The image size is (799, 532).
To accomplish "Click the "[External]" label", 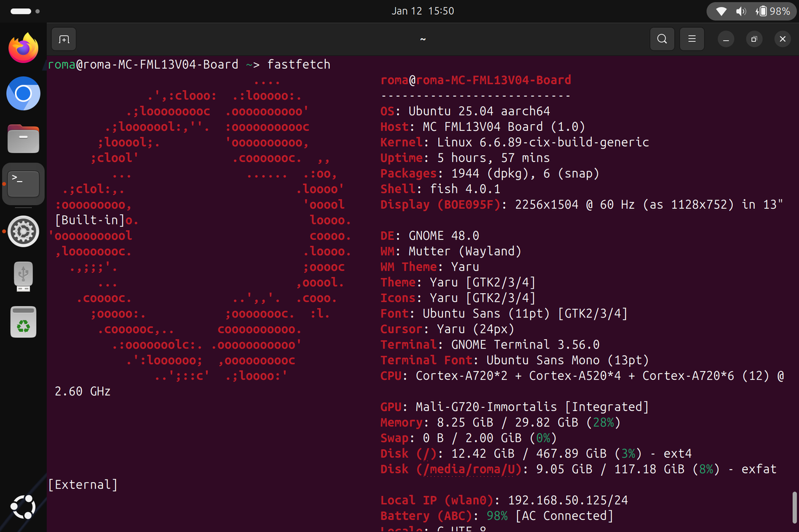I will 82,485.
